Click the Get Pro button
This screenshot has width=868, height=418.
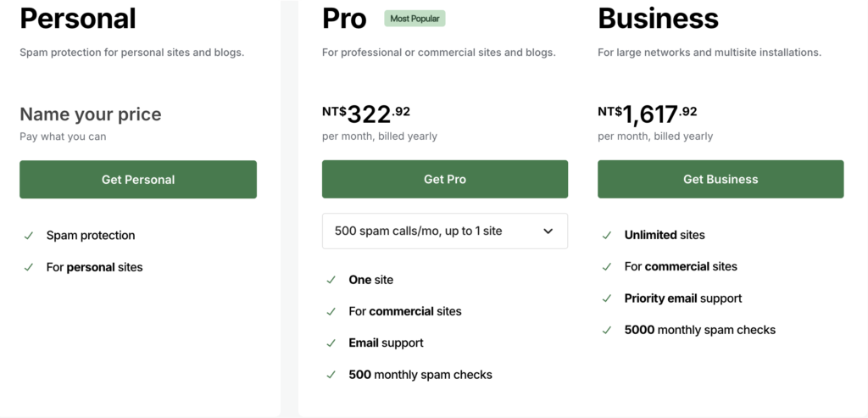(x=444, y=180)
